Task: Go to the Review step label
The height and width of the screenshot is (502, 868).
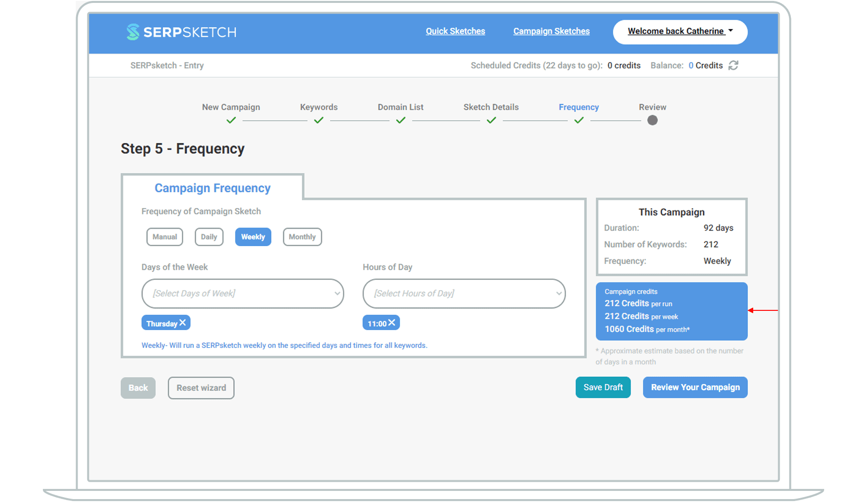Action: [652, 107]
